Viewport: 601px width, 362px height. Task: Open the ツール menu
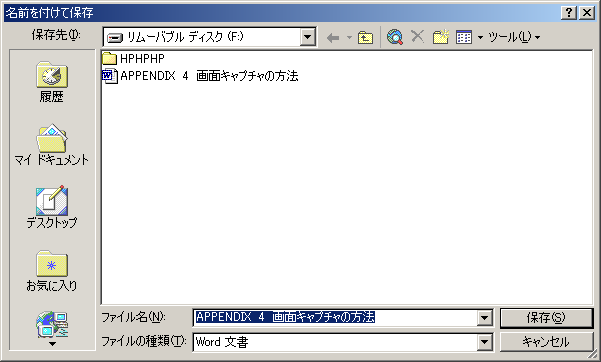coord(514,37)
